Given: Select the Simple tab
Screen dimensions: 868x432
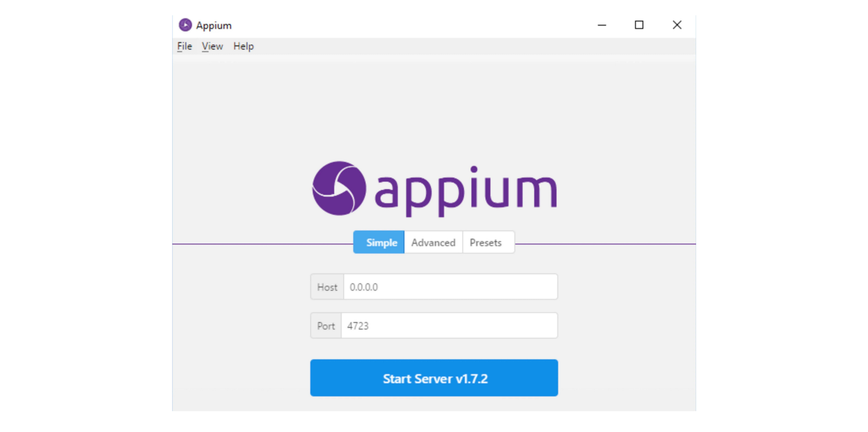Looking at the screenshot, I should point(379,242).
